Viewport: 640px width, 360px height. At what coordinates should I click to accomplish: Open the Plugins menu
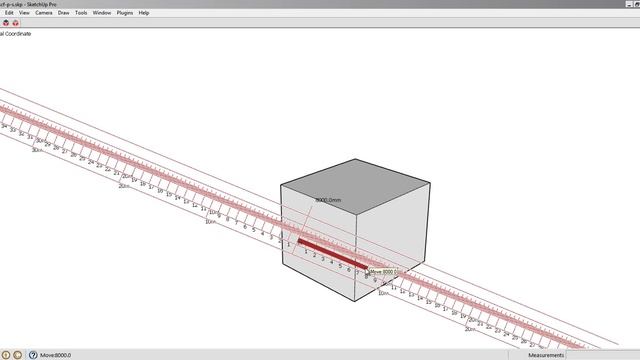[x=124, y=13]
